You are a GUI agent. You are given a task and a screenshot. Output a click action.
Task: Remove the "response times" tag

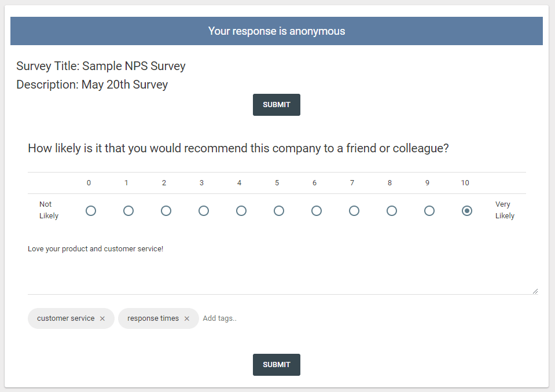187,318
